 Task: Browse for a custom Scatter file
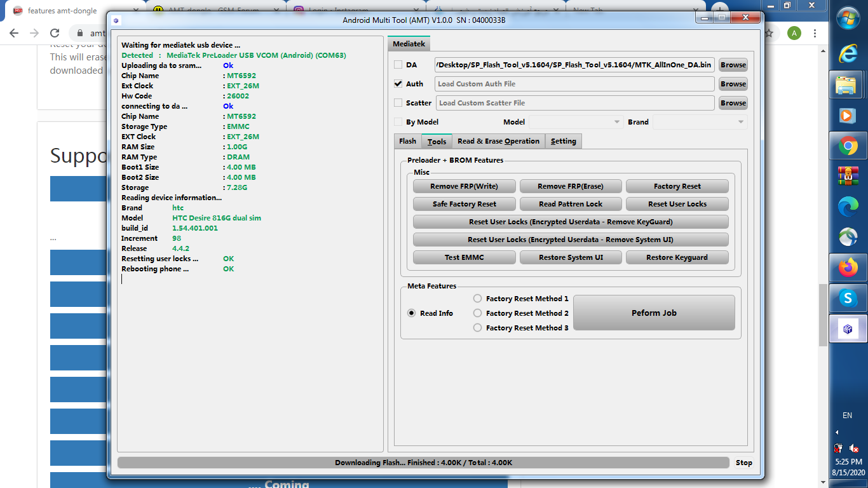733,103
